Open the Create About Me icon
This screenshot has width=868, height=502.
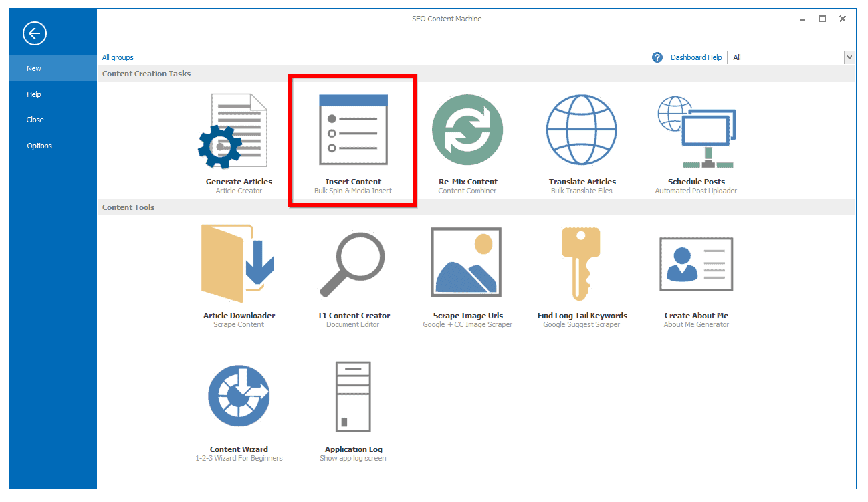(696, 263)
